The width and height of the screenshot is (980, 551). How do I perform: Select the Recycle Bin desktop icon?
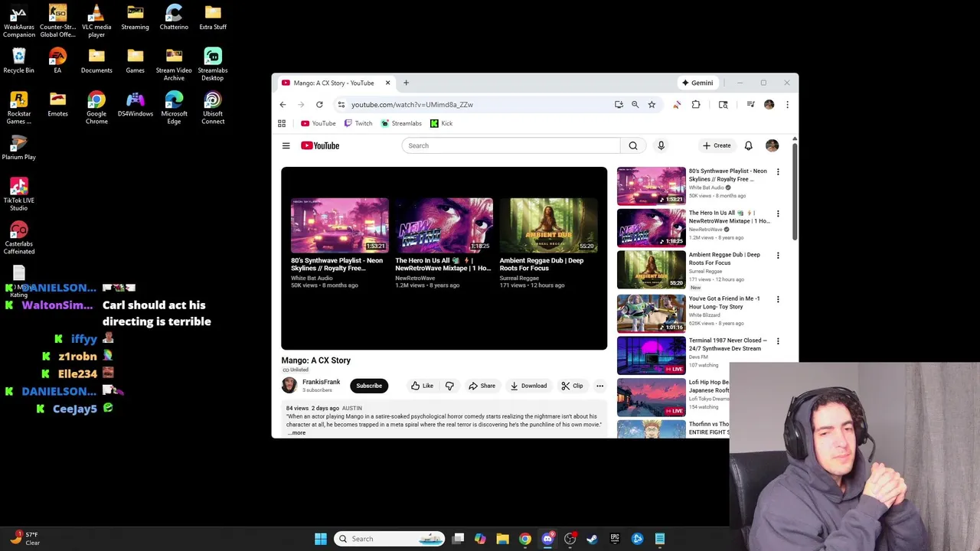click(x=18, y=60)
